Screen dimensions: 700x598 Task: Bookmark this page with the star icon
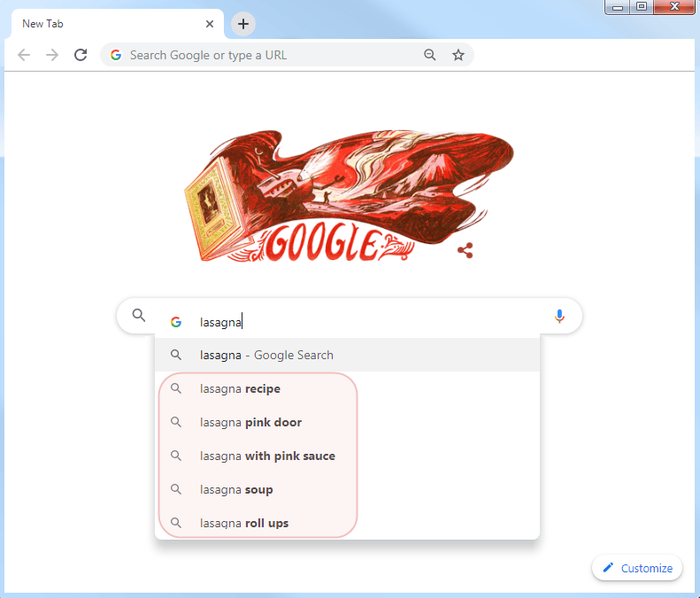pos(458,55)
